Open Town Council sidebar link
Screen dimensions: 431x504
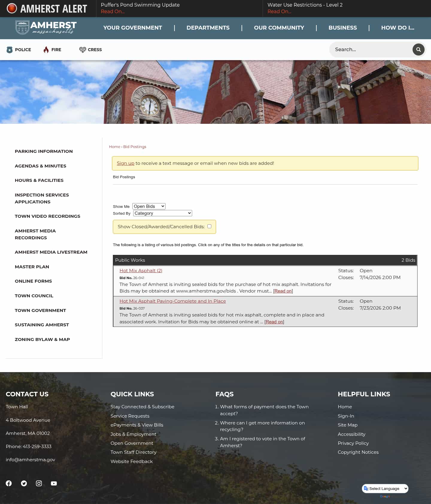[x=34, y=296]
